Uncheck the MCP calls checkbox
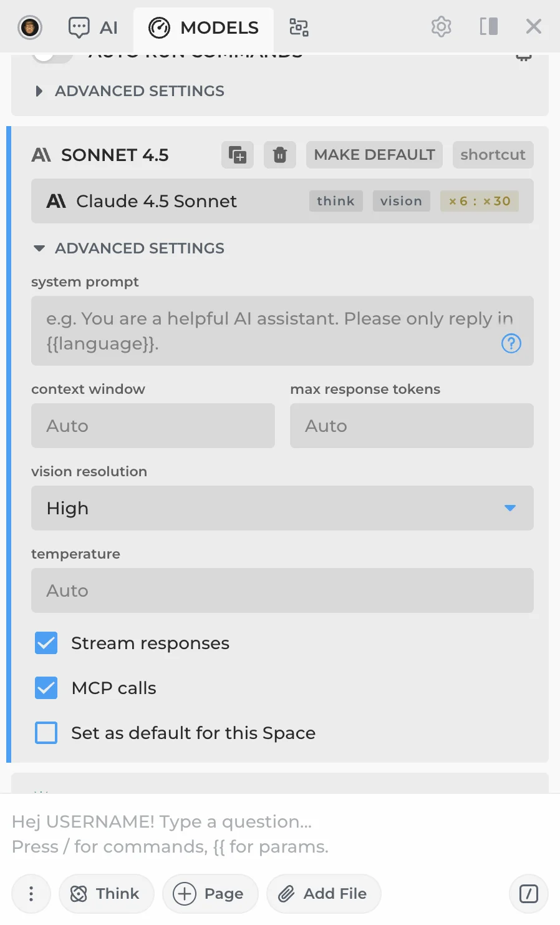 pos(46,688)
